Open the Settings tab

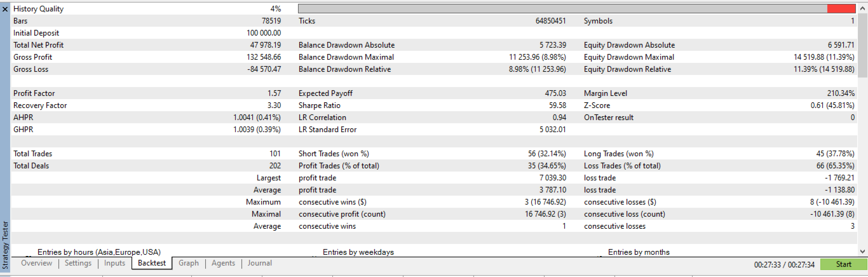pyautogui.click(x=78, y=263)
